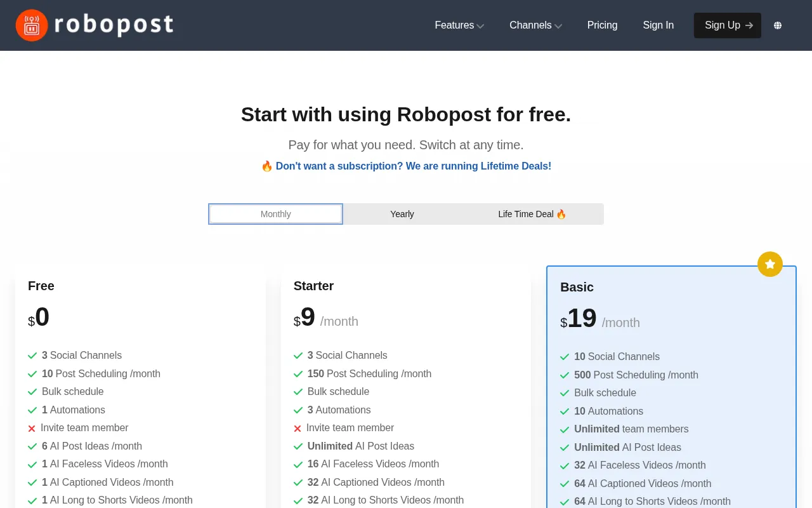
Task: Click 'Start with using Robopost for free.' heading
Action: pos(406,114)
